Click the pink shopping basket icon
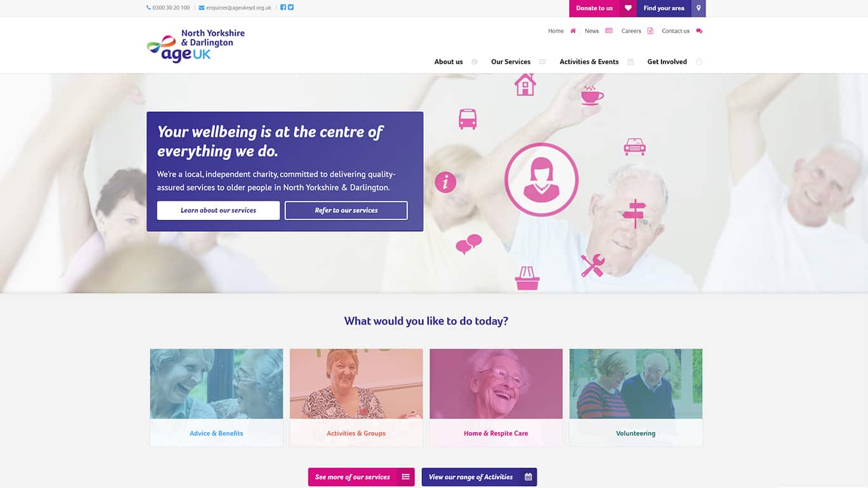The image size is (868, 488). coord(527,278)
